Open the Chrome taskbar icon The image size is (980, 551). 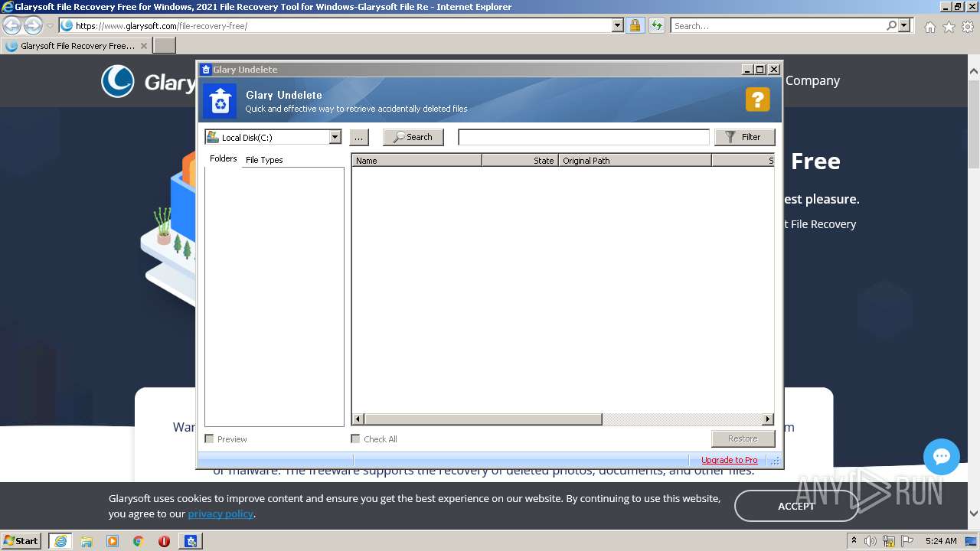click(138, 541)
